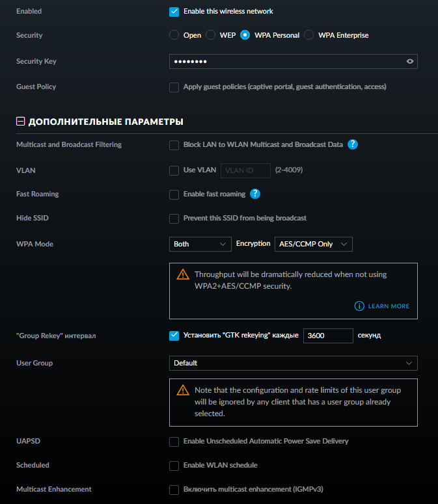
Task: Click the Fast Roaming label
Action: click(x=38, y=194)
